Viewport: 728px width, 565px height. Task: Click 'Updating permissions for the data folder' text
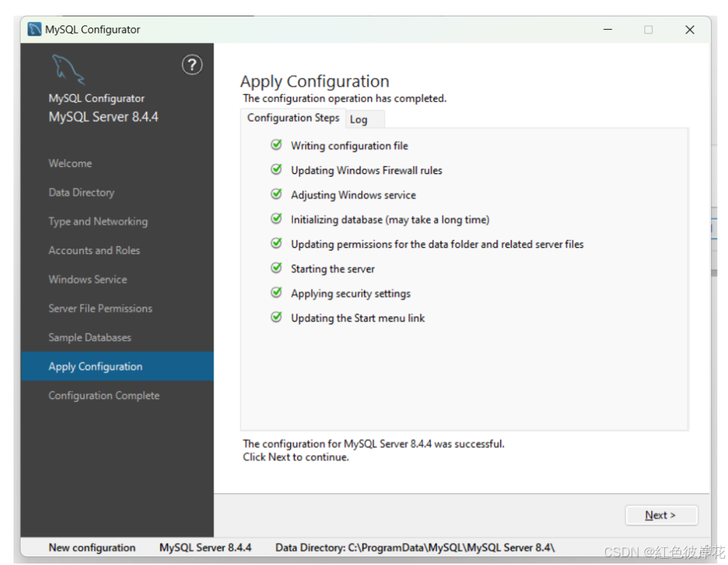(x=437, y=244)
